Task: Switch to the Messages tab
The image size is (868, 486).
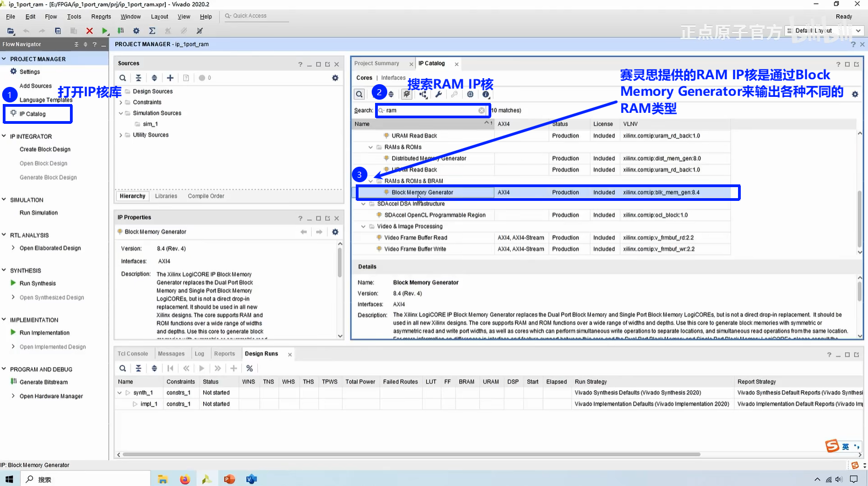Action: [171, 354]
